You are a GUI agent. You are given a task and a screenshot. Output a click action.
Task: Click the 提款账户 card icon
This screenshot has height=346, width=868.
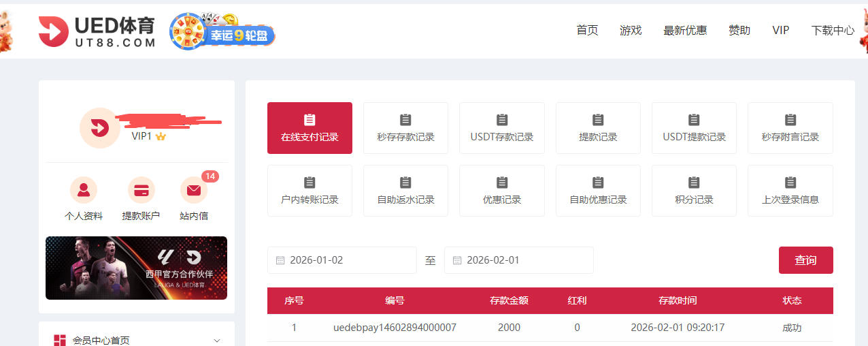tap(141, 190)
